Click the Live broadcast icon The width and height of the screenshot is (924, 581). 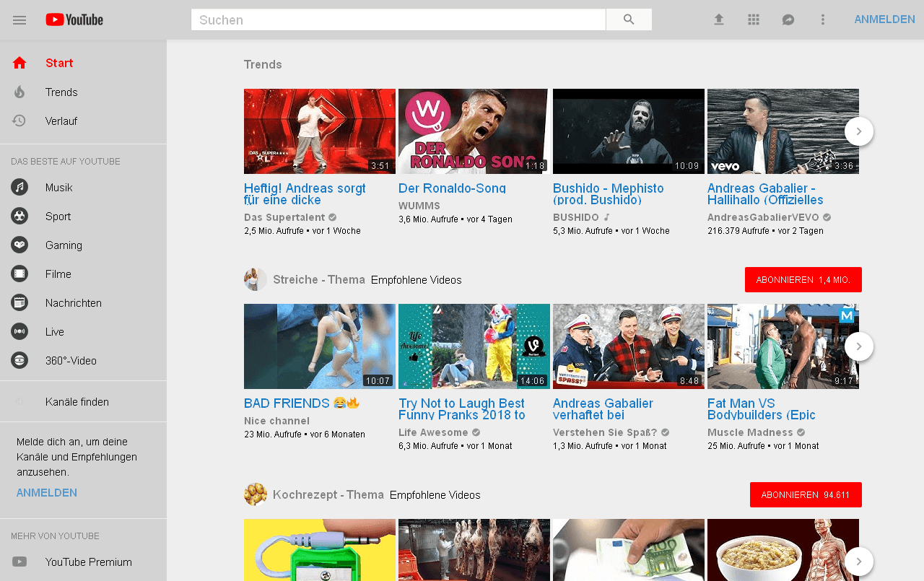coord(19,331)
